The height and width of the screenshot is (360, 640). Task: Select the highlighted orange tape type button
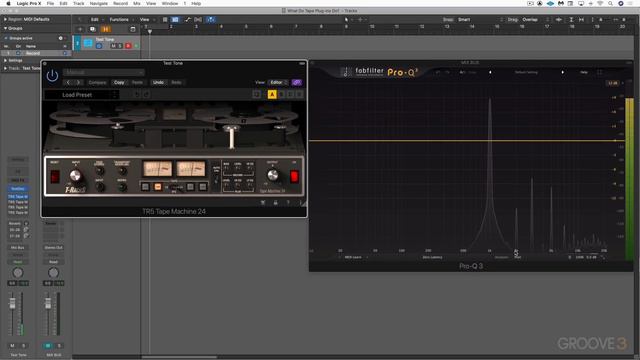click(x=158, y=187)
